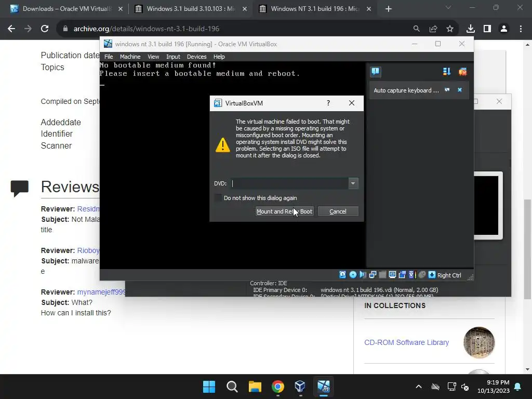Image resolution: width=532 pixels, height=399 pixels.
Task: Click the zoom magnifier icon in address bar
Action: [x=416, y=29]
